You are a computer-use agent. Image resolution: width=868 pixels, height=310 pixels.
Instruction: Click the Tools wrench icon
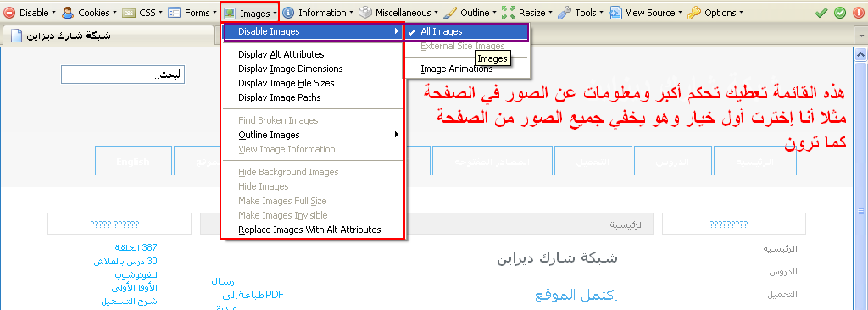tap(565, 13)
